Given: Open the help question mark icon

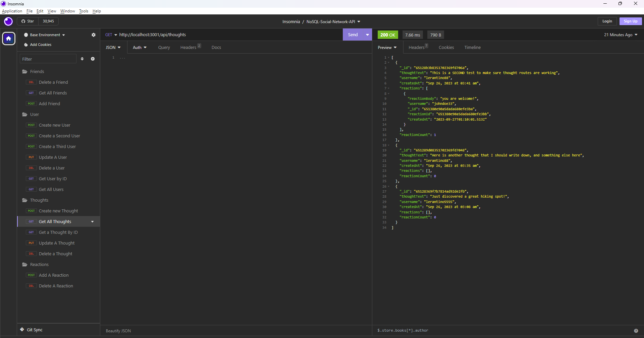Looking at the screenshot, I should coord(636,331).
